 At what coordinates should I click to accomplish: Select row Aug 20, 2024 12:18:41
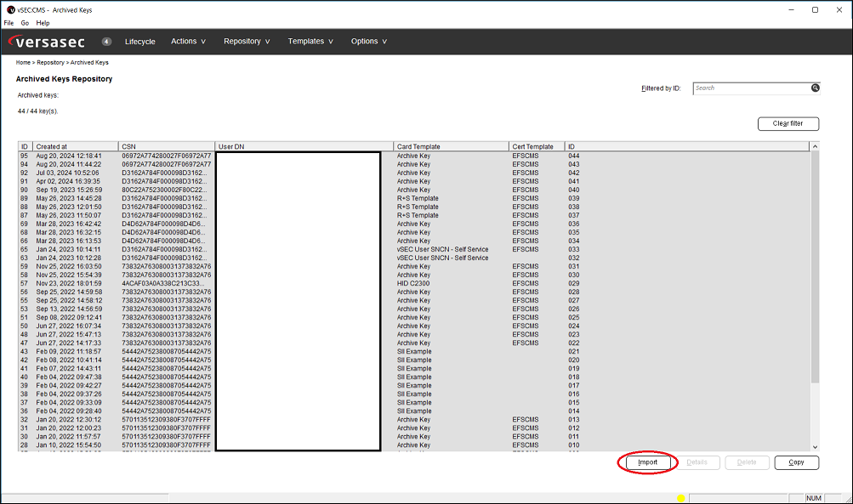(x=414, y=156)
